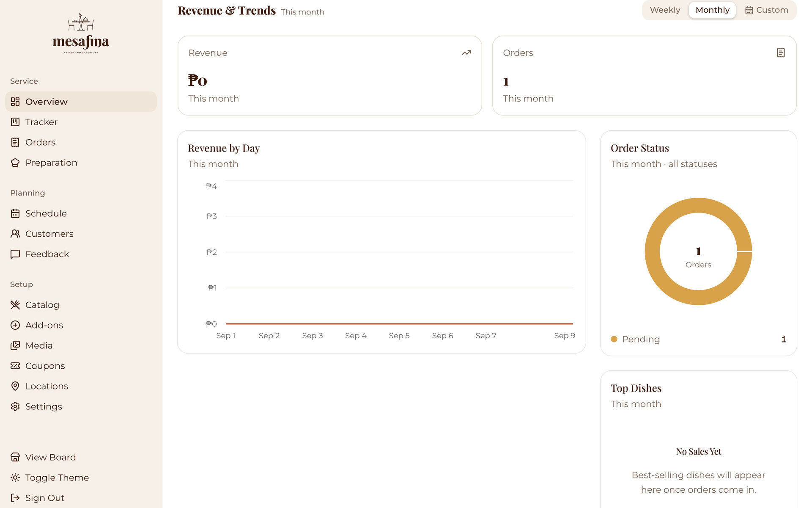
Task: Click the Pending legend label
Action: [x=641, y=339]
